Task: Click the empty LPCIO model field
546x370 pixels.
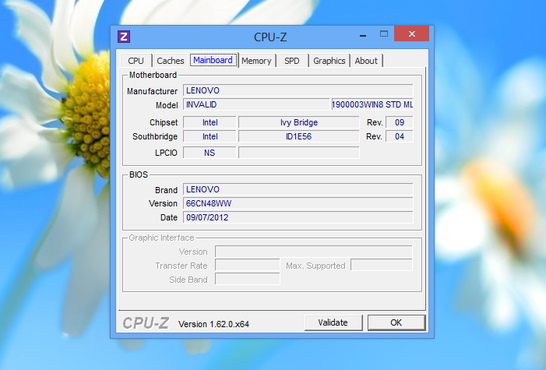Action: pos(298,152)
